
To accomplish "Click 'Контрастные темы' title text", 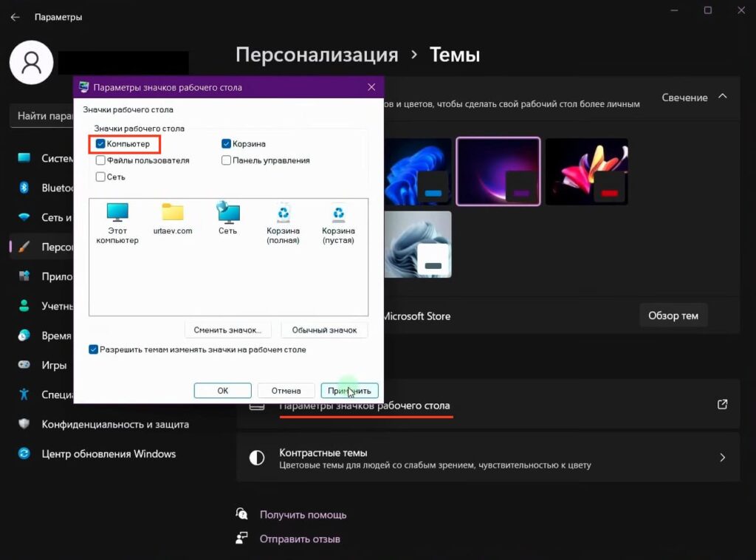I will 323,453.
